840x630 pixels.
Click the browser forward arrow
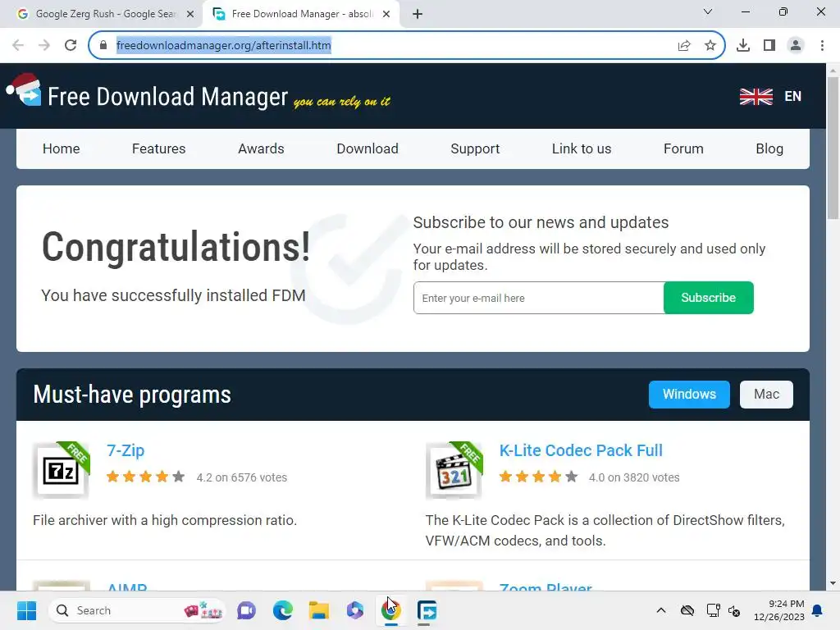tap(44, 45)
